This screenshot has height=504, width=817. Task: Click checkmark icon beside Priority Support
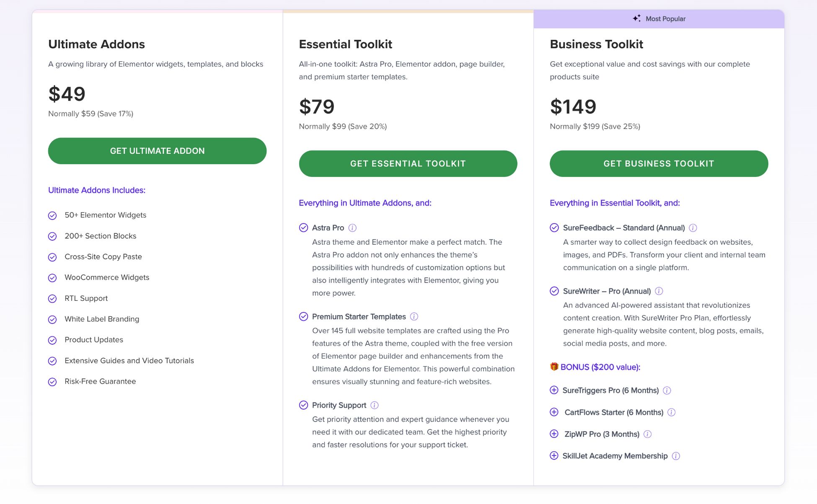coord(304,405)
